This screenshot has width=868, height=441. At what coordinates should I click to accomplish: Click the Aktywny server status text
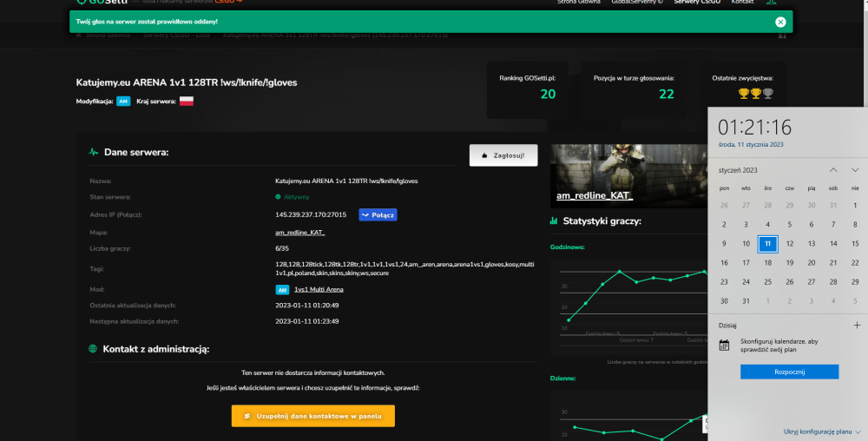click(297, 197)
